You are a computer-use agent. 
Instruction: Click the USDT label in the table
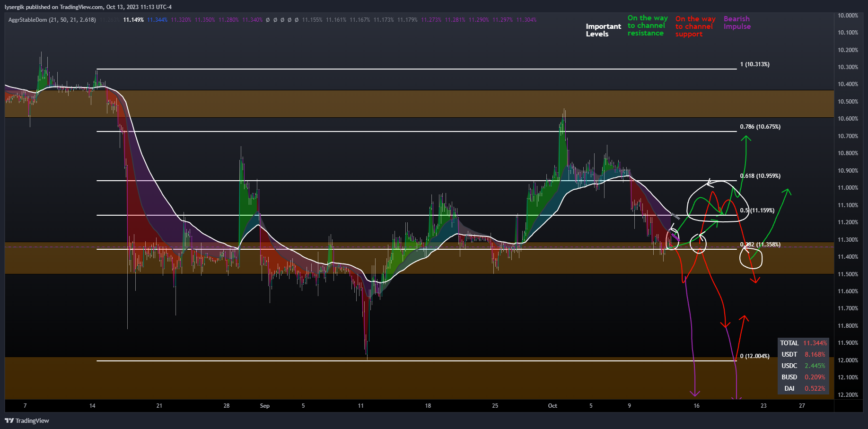point(789,354)
